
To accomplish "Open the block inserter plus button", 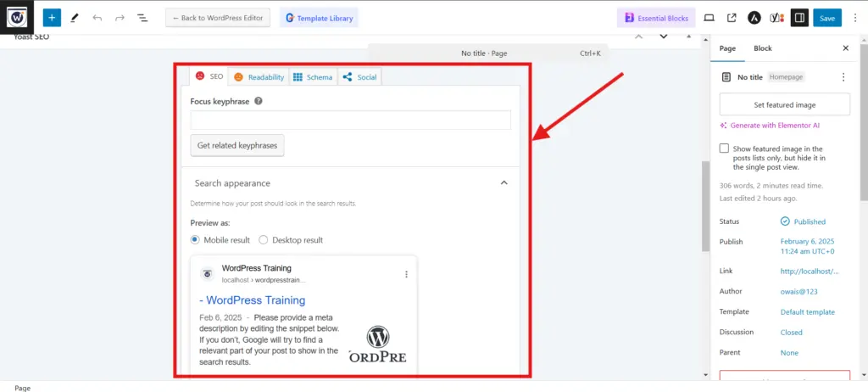I will [52, 18].
